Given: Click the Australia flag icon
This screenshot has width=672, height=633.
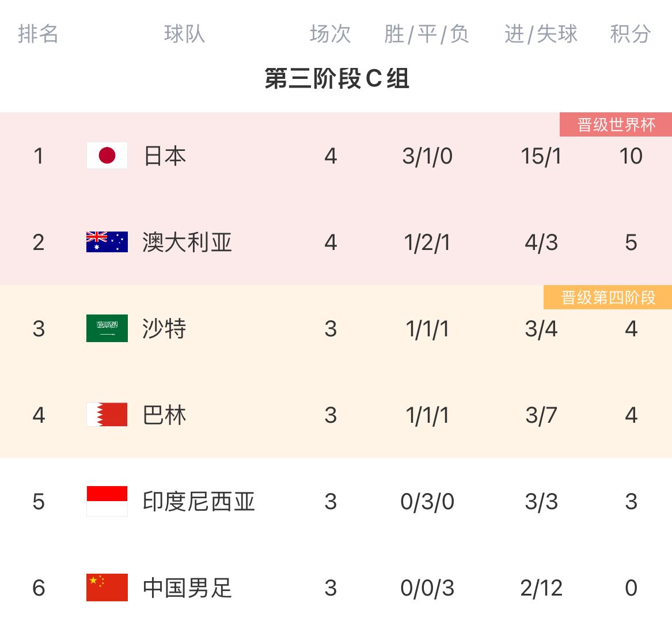Looking at the screenshot, I should coord(107,242).
